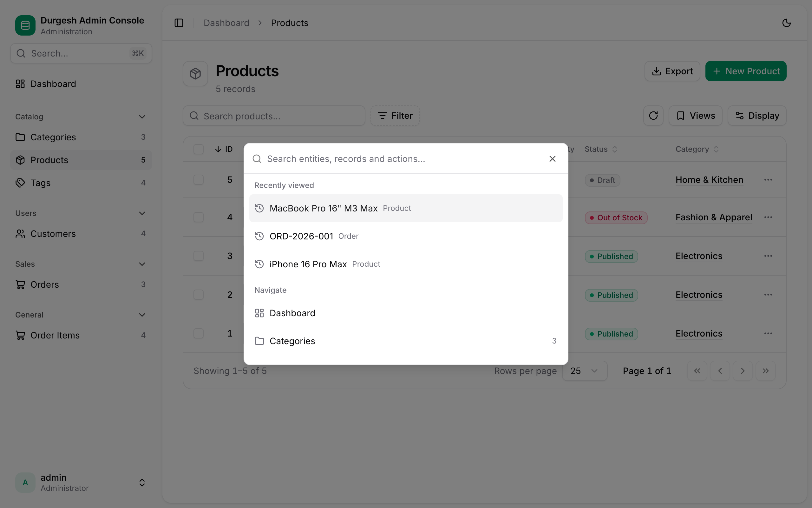This screenshot has height=508, width=812.
Task: Open Order Items in the sidebar
Action: pos(81,335)
